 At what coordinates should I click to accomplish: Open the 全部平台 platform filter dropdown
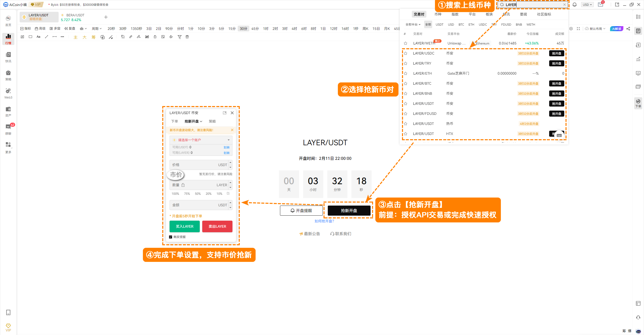[x=413, y=24]
